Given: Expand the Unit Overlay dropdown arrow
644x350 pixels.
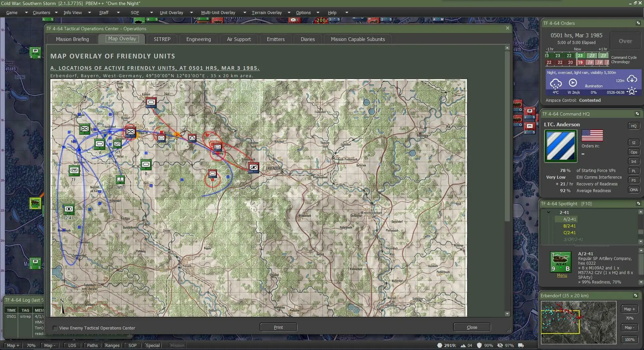Looking at the screenshot, I should tap(192, 12).
